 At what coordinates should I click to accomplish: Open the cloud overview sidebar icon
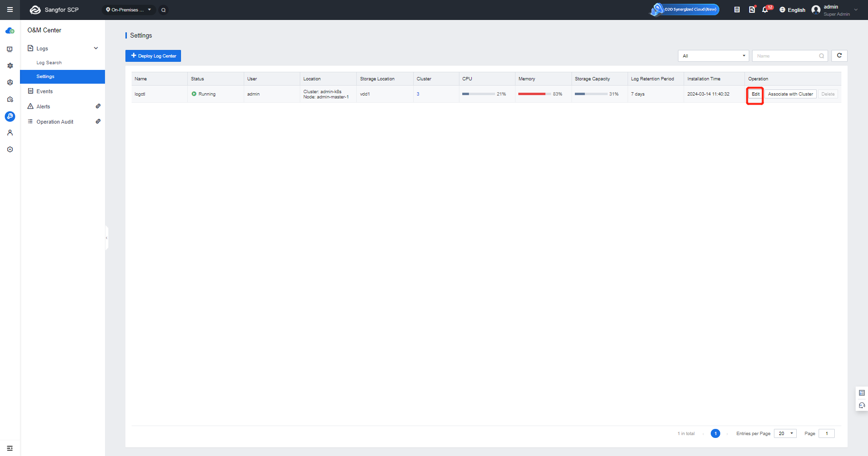pyautogui.click(x=10, y=31)
